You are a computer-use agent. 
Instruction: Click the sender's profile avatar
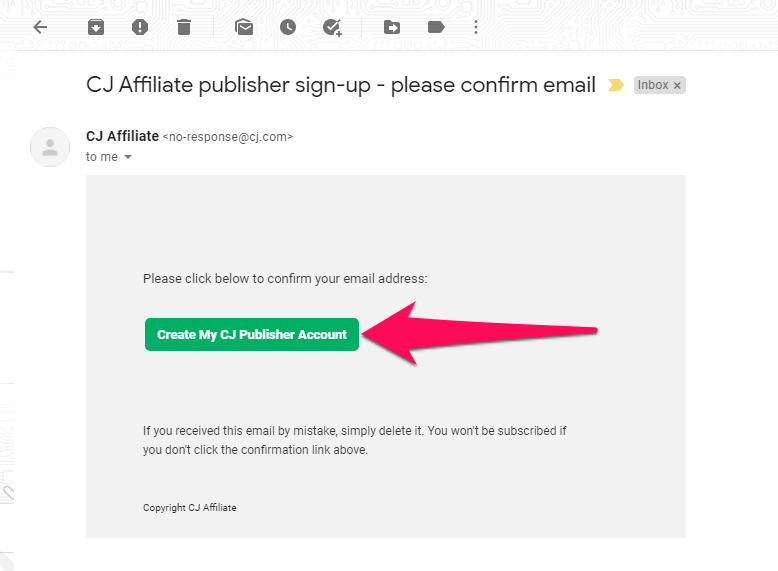[50, 147]
